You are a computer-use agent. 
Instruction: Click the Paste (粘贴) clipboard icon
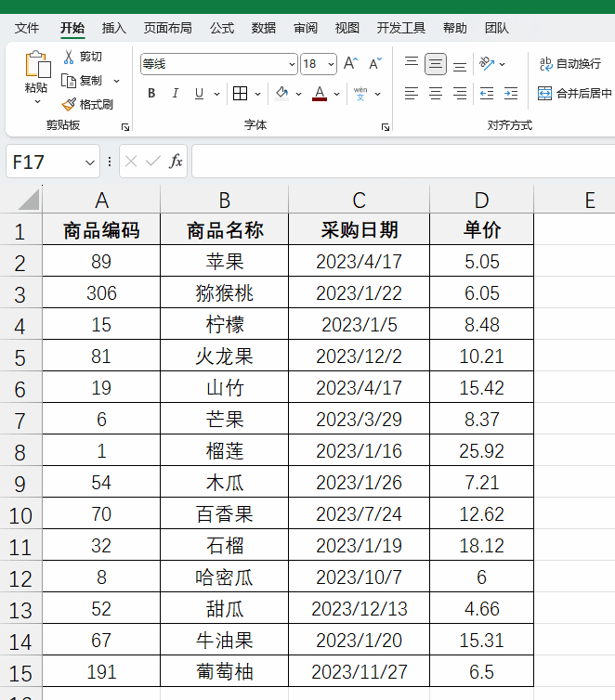(x=36, y=64)
